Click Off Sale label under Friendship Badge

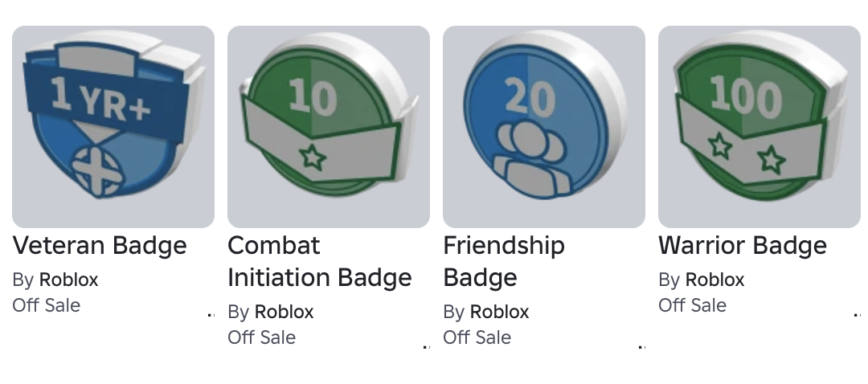[x=477, y=337]
